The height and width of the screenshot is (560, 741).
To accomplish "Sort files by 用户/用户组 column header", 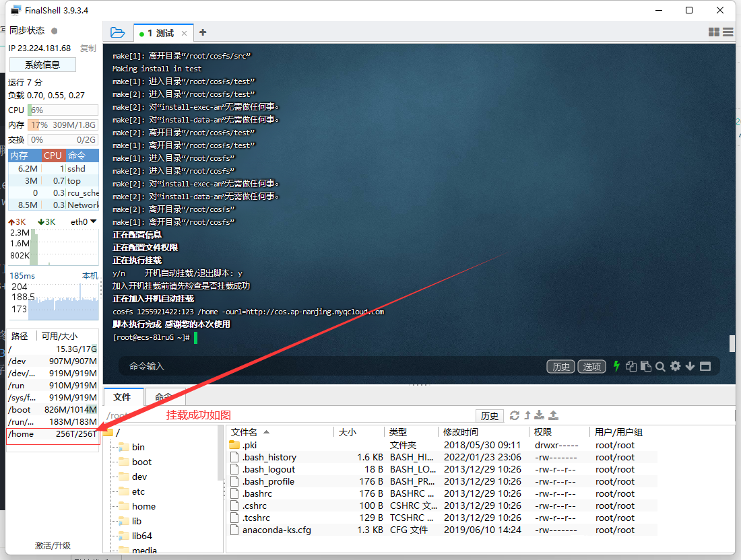I will point(622,432).
